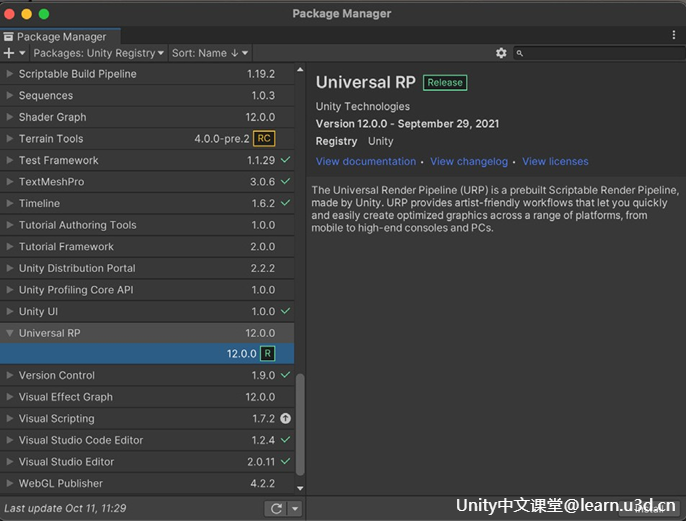Click the package list scrollbar thumb
This screenshot has height=521, width=686.
(x=300, y=424)
